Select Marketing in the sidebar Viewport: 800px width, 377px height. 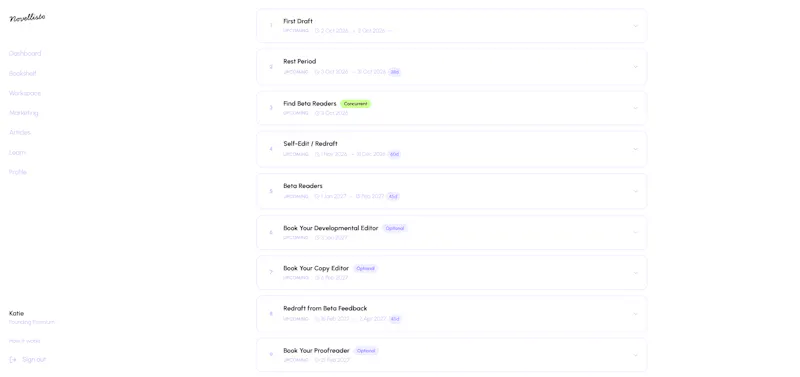tap(23, 113)
